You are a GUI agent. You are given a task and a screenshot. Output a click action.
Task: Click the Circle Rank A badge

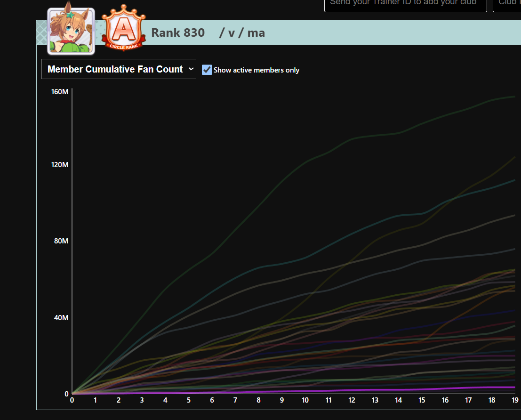124,28
